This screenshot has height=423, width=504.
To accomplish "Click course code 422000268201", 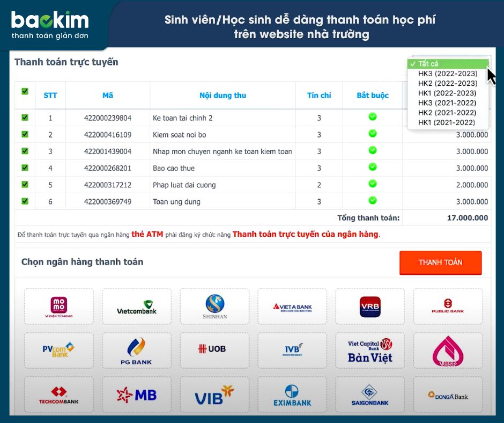I will [108, 169].
